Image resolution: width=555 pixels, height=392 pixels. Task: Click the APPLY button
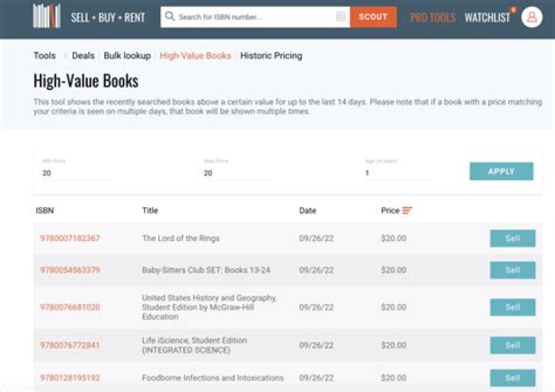[501, 171]
